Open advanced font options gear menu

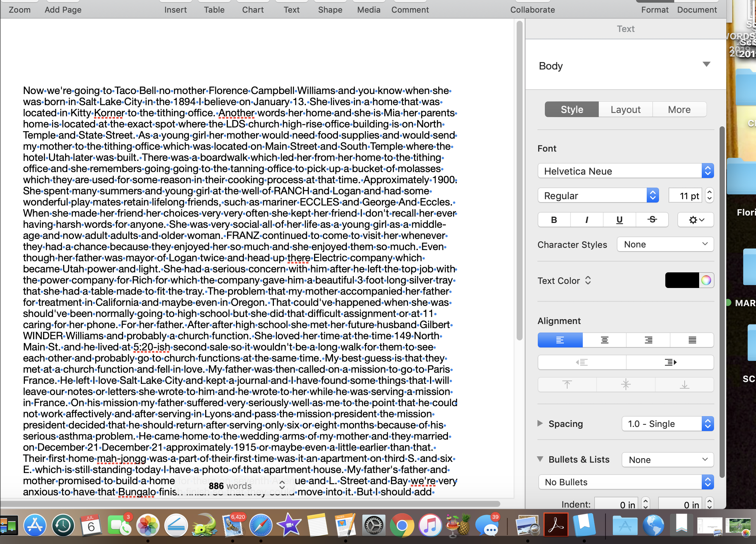695,220
